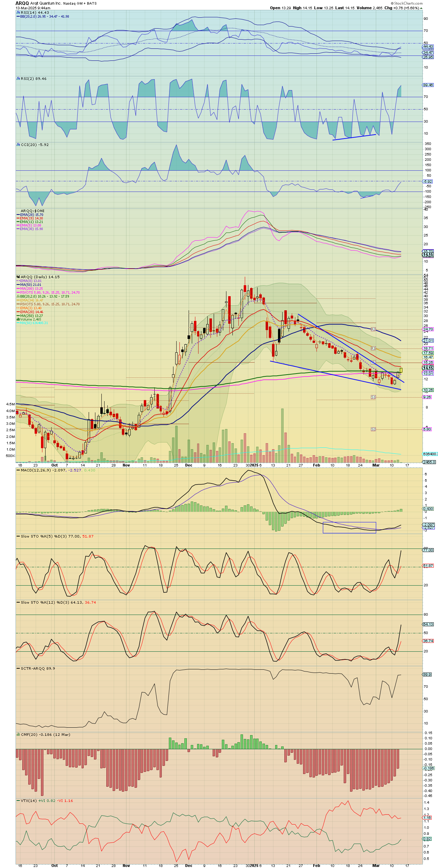
Task: Click the 17.59 price tag on right axis
Action: tap(428, 353)
